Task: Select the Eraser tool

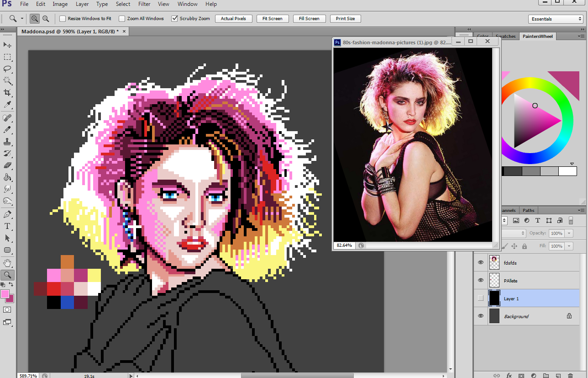Action: click(7, 165)
